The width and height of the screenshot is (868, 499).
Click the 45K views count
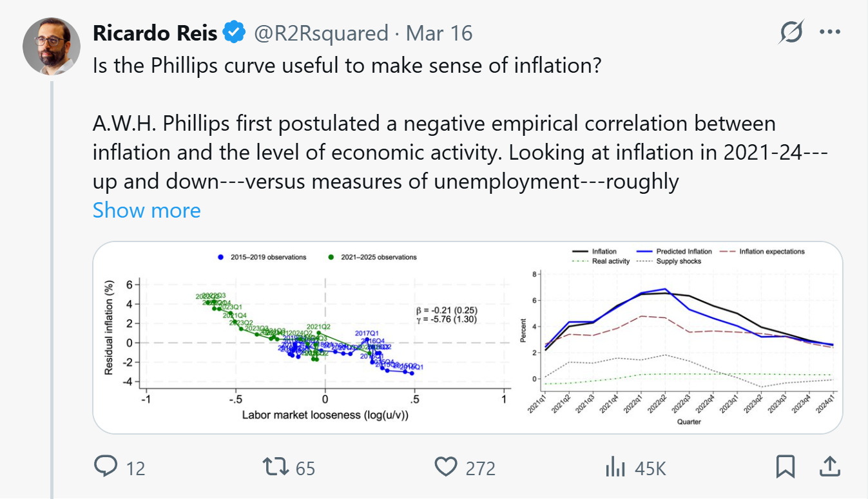650,468
